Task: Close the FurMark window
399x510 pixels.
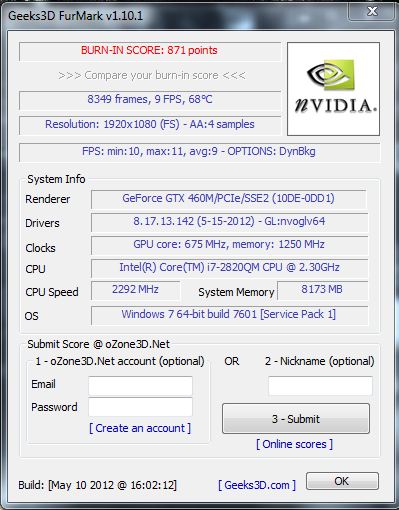Action: click(x=372, y=11)
